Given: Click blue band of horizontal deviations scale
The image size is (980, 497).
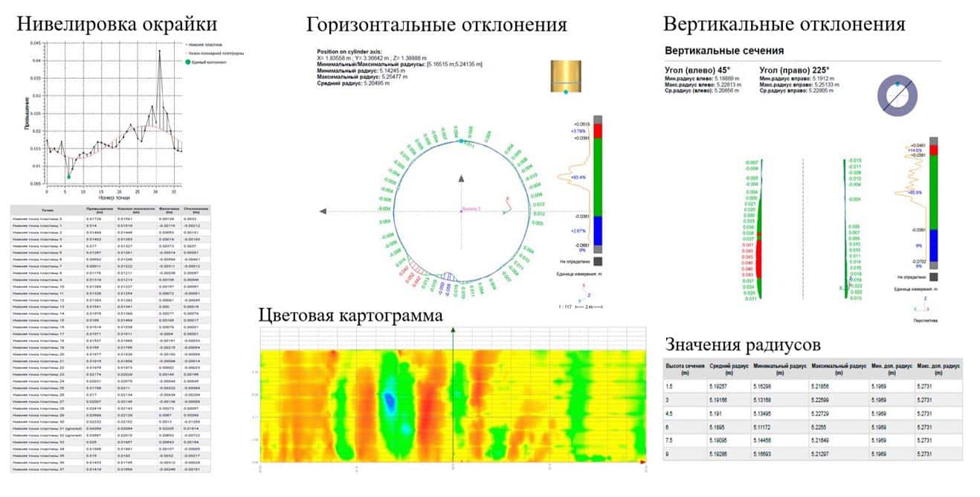Looking at the screenshot, I should coord(596,231).
